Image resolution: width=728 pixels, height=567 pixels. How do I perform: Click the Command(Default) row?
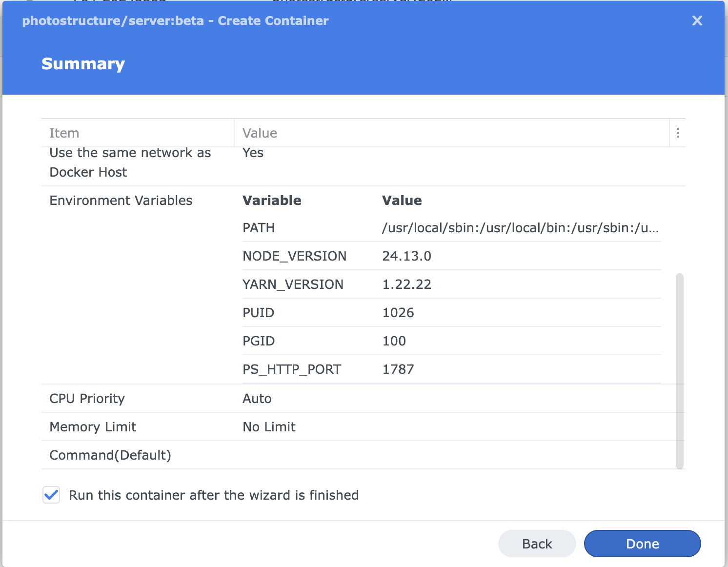(110, 455)
